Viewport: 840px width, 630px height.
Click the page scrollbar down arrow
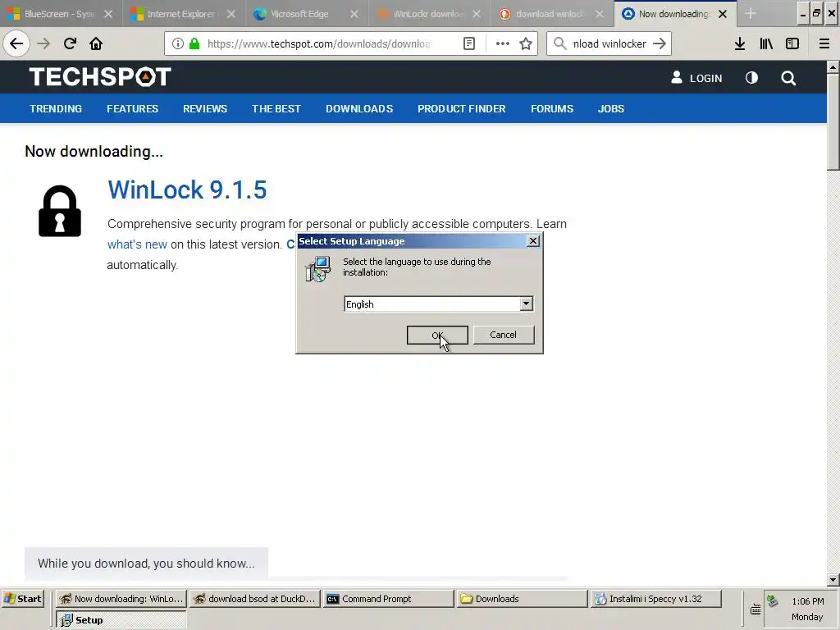coord(833,580)
